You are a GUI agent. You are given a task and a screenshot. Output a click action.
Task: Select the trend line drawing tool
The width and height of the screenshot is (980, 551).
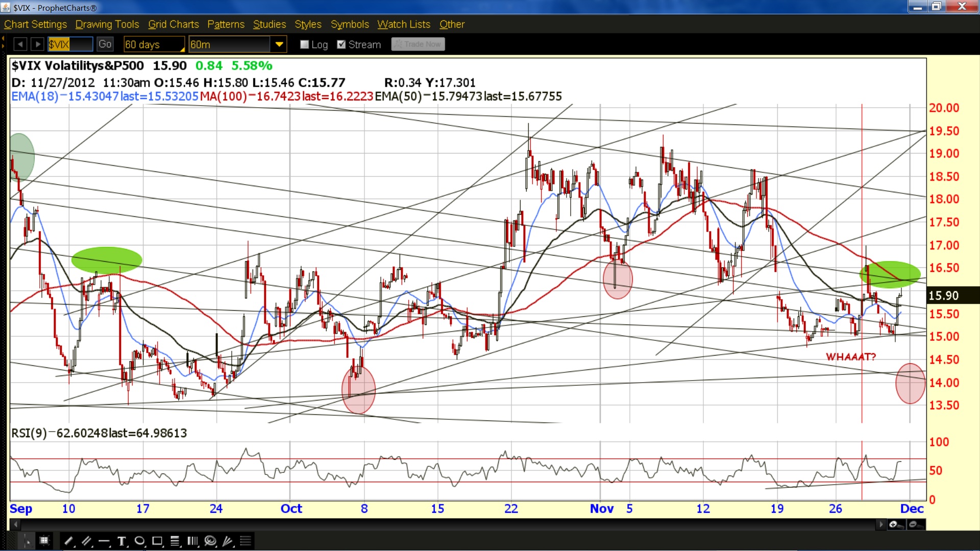pyautogui.click(x=68, y=541)
